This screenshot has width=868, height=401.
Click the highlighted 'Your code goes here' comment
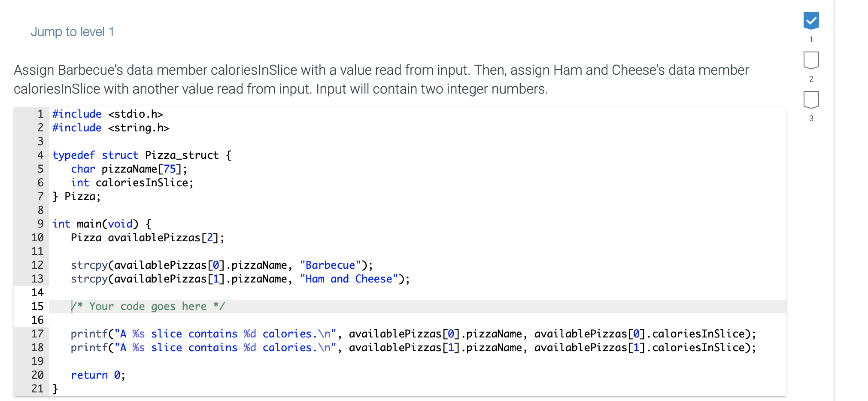point(148,306)
